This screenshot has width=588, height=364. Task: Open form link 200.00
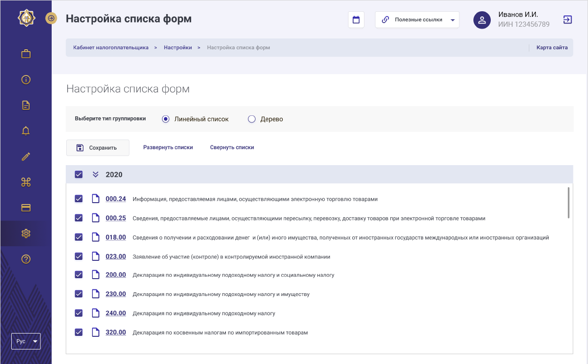(x=116, y=275)
